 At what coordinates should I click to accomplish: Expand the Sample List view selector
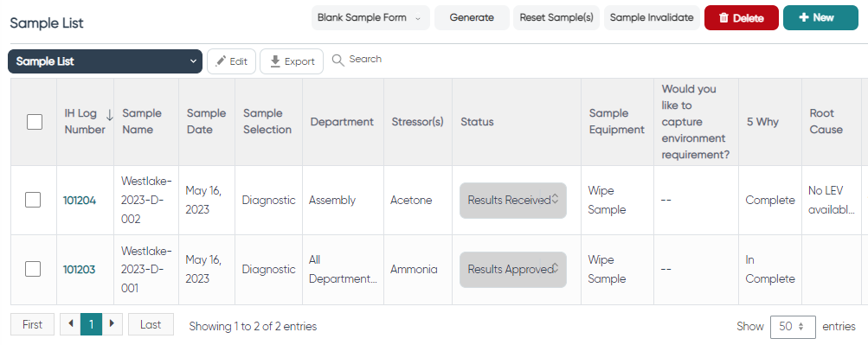[x=106, y=61]
